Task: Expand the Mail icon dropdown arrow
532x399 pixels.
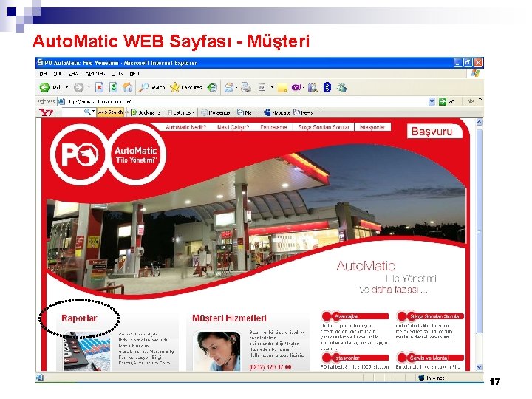Action: (x=236, y=88)
